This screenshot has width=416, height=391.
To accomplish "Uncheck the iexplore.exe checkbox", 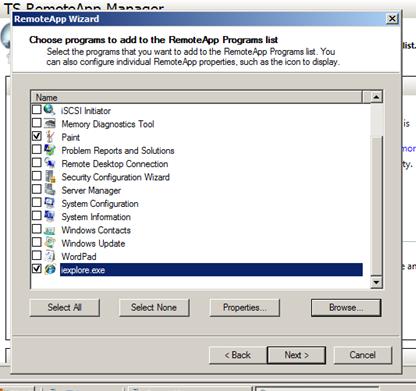I will [x=37, y=269].
